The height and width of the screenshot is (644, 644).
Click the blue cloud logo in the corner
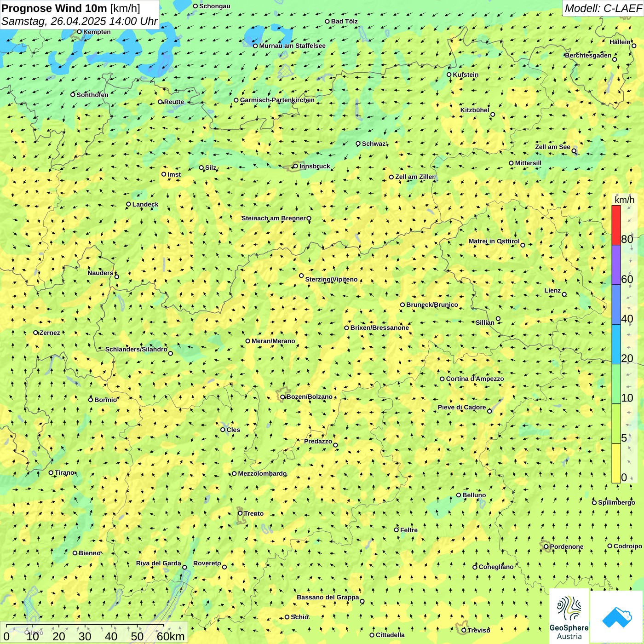[x=617, y=617]
